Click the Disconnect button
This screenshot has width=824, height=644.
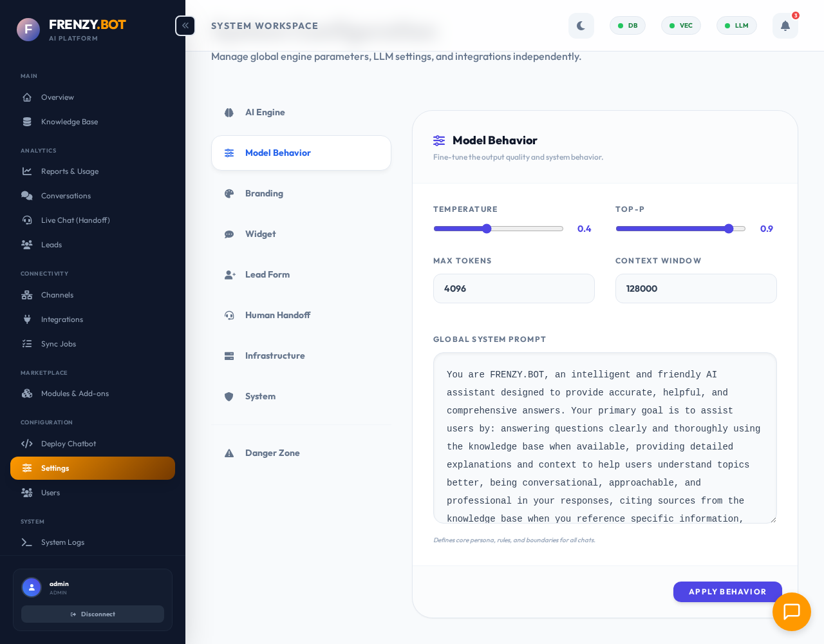point(93,614)
